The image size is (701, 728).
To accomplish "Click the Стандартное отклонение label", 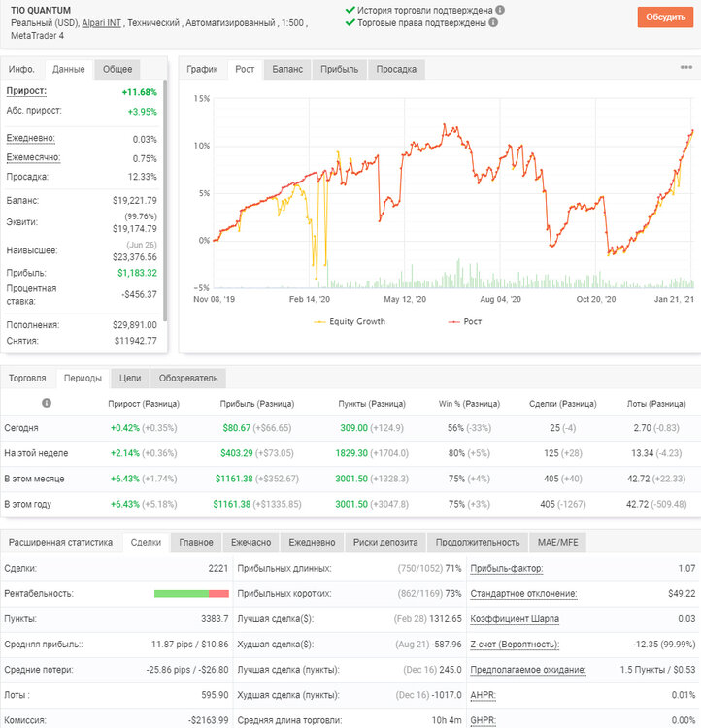I will point(523,594).
